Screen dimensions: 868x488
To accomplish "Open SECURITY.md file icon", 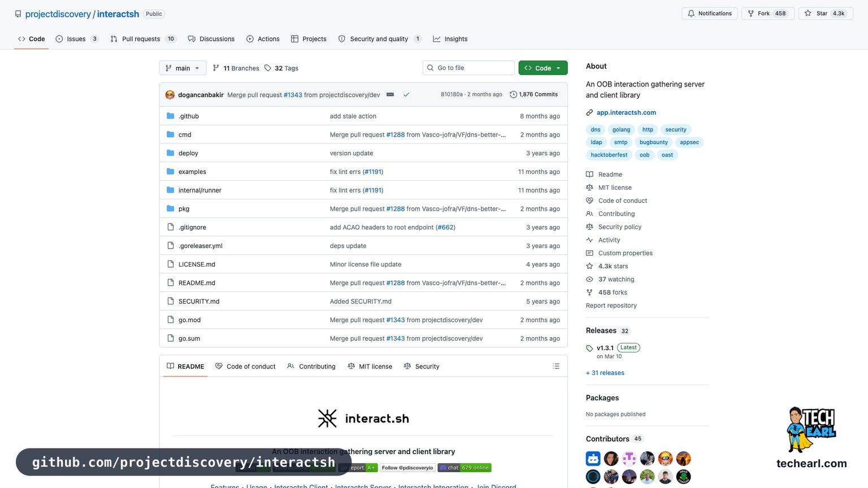I will click(x=170, y=301).
